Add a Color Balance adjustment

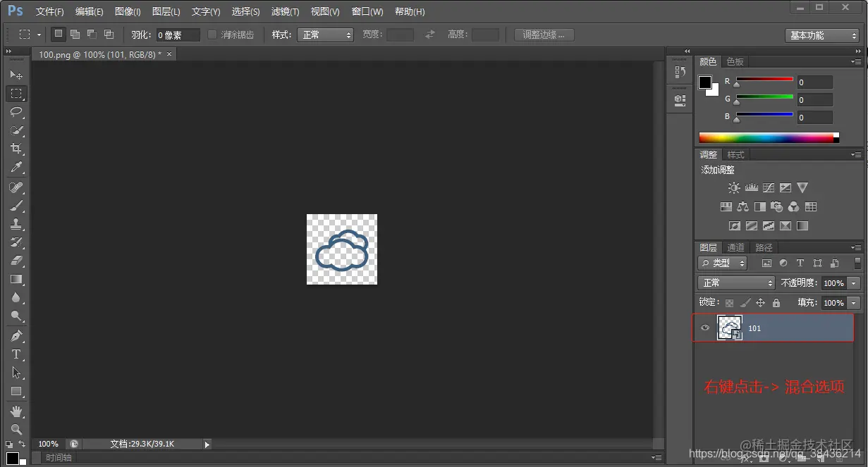(742, 207)
